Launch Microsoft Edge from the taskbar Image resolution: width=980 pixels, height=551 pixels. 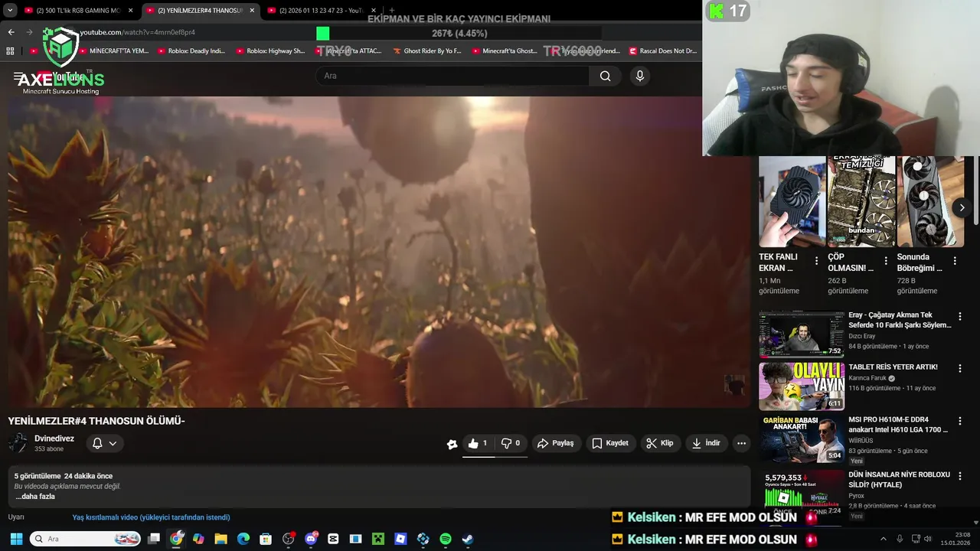click(243, 539)
